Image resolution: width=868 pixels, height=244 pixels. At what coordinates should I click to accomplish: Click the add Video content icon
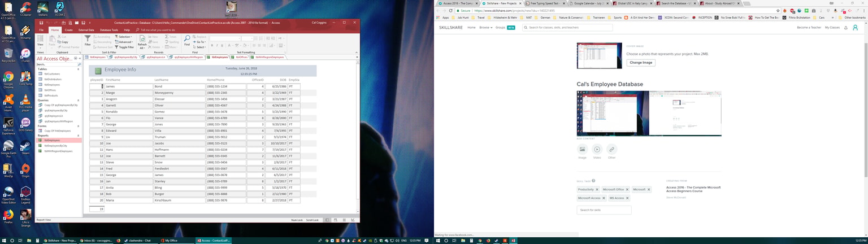[x=597, y=149]
